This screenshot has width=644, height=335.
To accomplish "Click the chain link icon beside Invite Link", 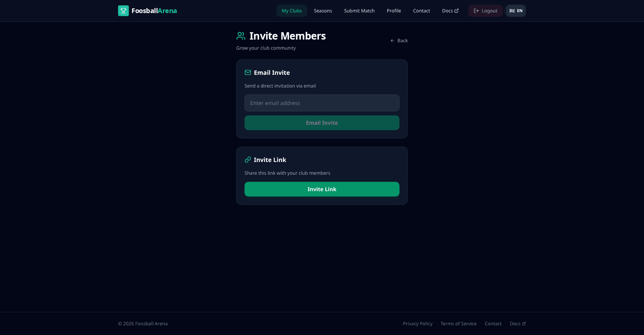I will (248, 160).
